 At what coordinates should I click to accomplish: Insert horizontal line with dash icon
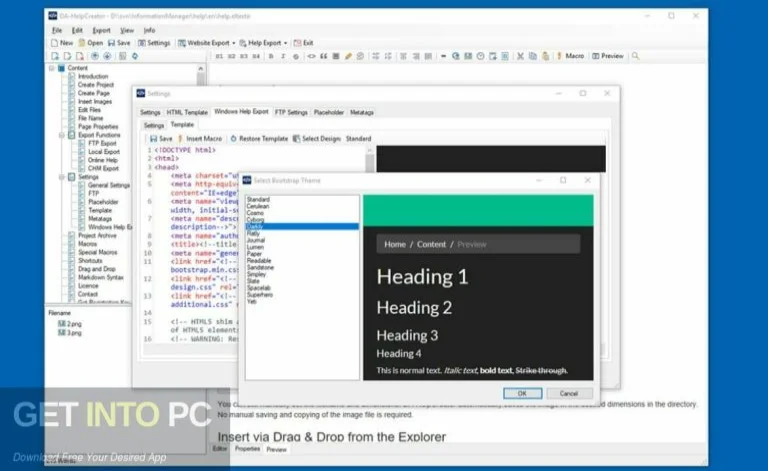pos(443,56)
